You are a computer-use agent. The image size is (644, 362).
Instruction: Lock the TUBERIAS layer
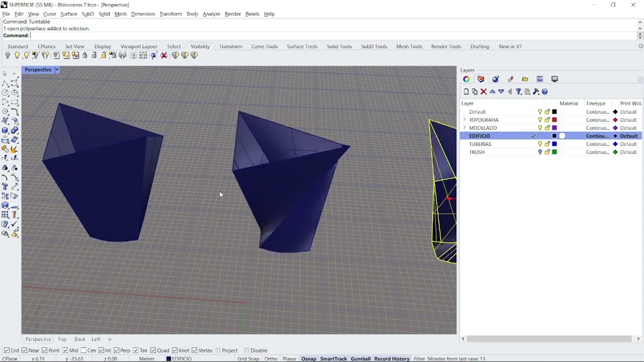point(547,144)
